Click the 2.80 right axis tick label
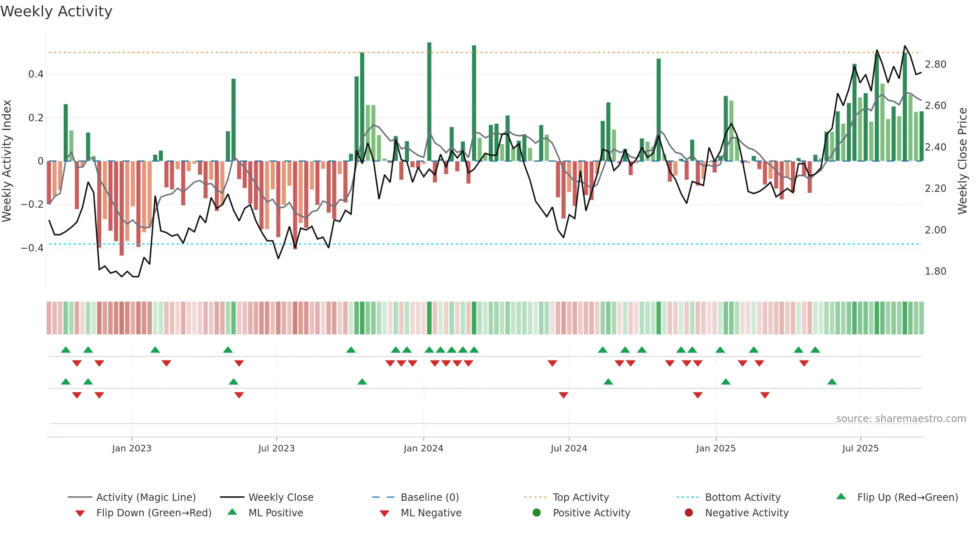The width and height of the screenshot is (980, 551). tap(935, 64)
